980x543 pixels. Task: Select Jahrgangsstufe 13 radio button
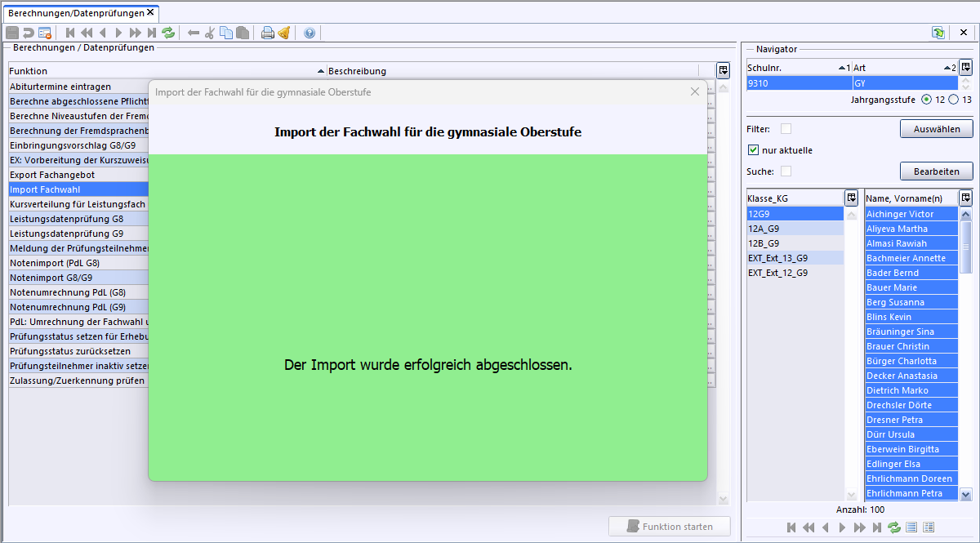click(x=952, y=100)
